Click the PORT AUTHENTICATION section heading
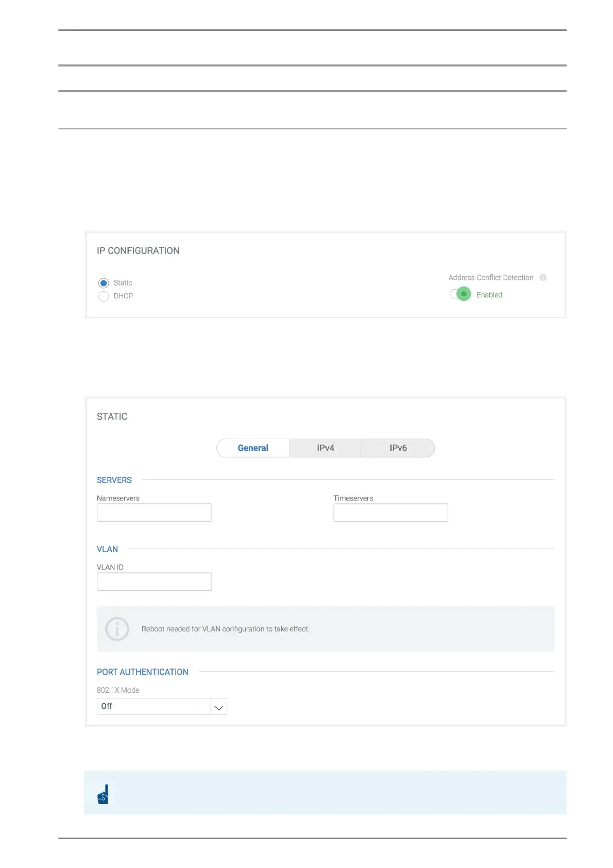Viewport: 613px width, 868px height. coord(143,672)
